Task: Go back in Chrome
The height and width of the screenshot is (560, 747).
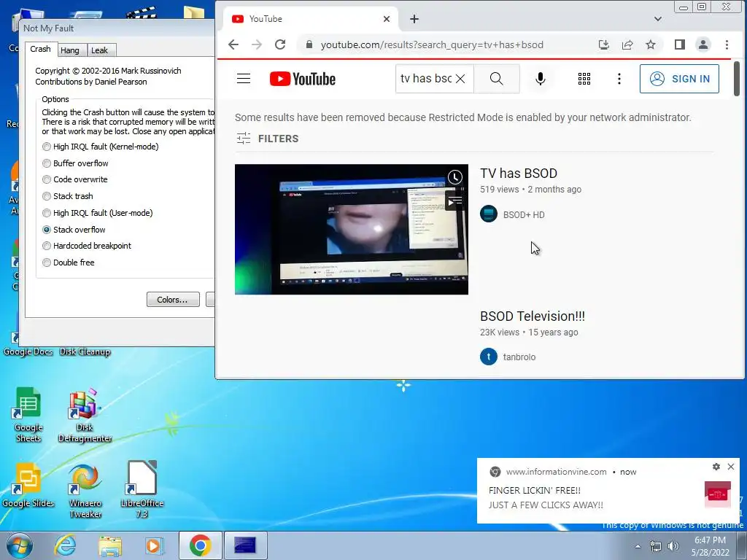Action: tap(233, 44)
